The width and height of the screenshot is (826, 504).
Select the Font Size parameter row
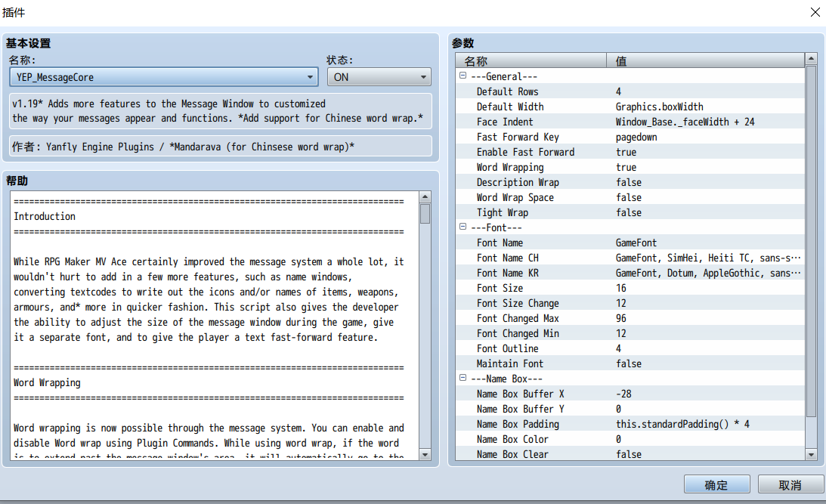point(630,288)
